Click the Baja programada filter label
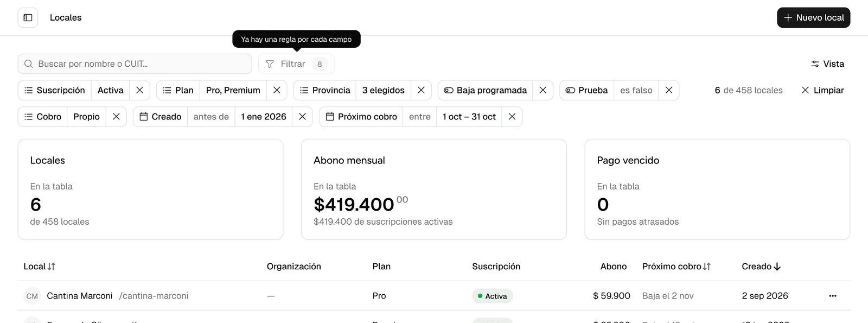 [x=486, y=90]
